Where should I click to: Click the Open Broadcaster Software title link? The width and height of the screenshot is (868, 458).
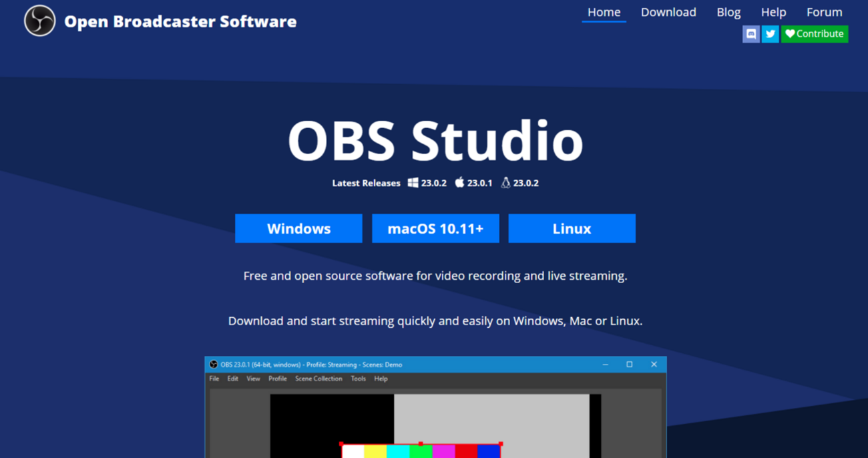click(180, 21)
